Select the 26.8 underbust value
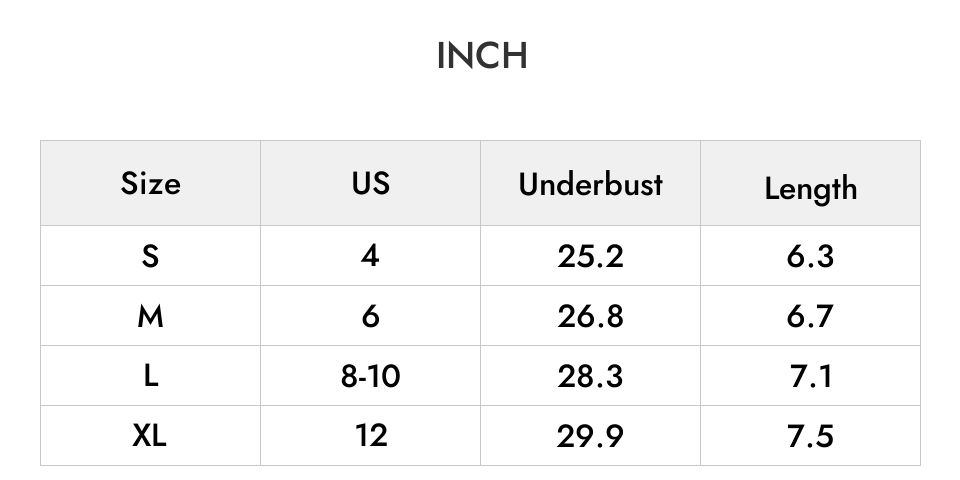This screenshot has height=480, width=960. coord(590,315)
